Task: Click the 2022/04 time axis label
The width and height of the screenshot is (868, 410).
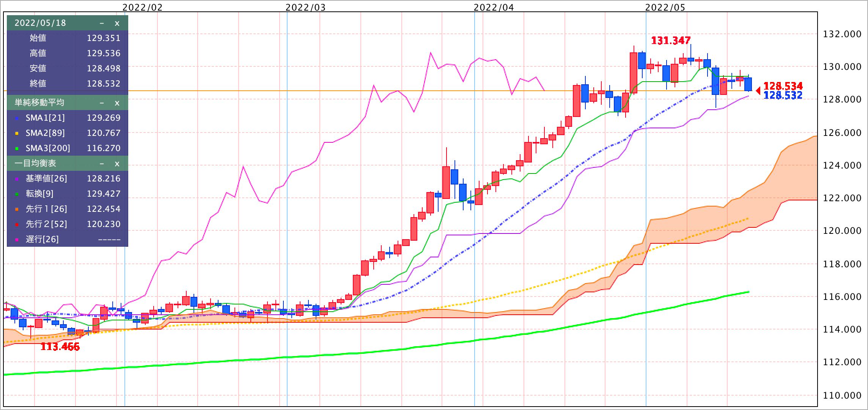Action: click(x=494, y=8)
